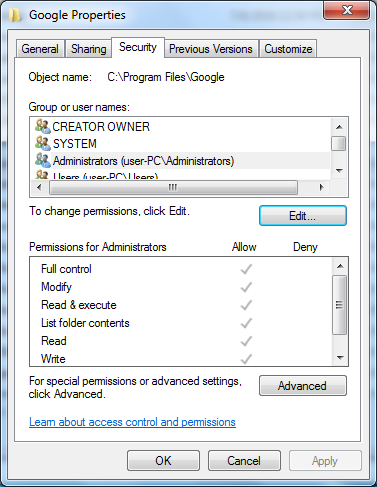This screenshot has width=377, height=487.
Task: Click the object name path C:\Program Files\Google
Action: [166, 77]
